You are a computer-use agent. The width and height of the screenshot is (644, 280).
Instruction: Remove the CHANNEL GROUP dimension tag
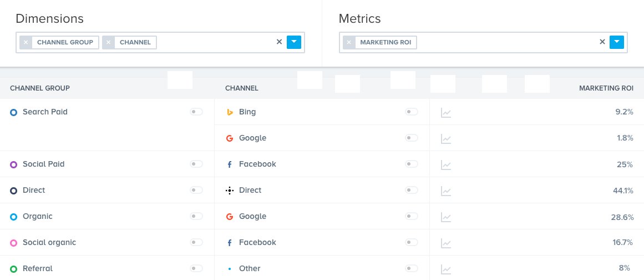coord(26,42)
